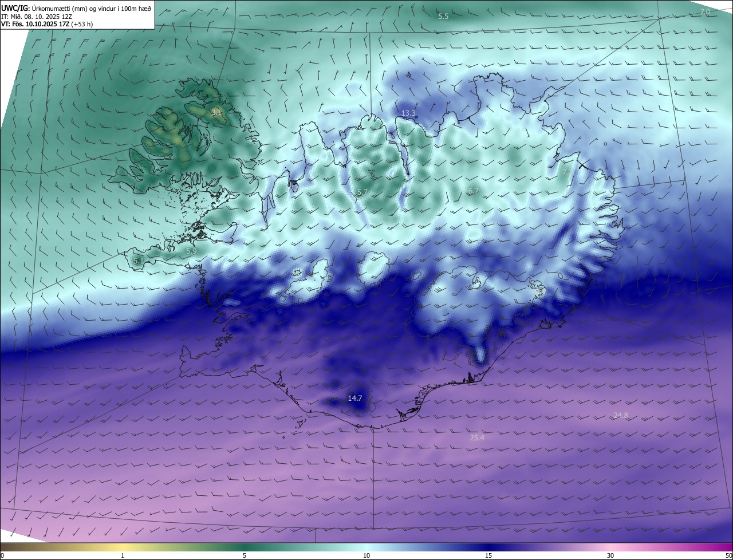Image resolution: width=733 pixels, height=560 pixels.
Task: Click the 15 tick label under the color scale
Action: tap(488, 555)
